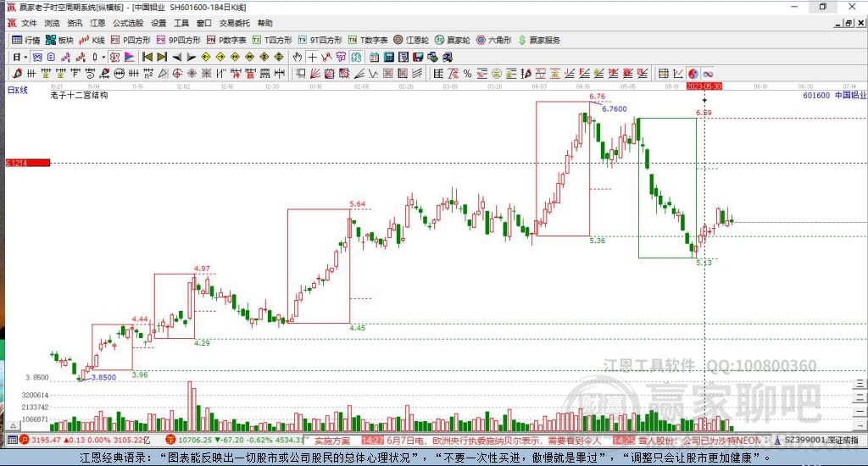Switch to K线 chart view
The image size is (868, 466).
coord(92,40)
